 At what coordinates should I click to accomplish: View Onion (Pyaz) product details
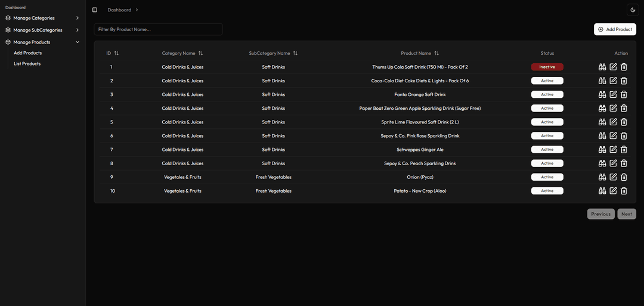click(x=602, y=177)
